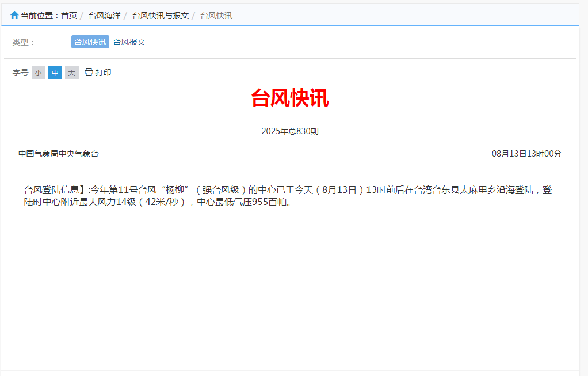Set font size to large (大)
588x376 pixels.
click(x=72, y=73)
